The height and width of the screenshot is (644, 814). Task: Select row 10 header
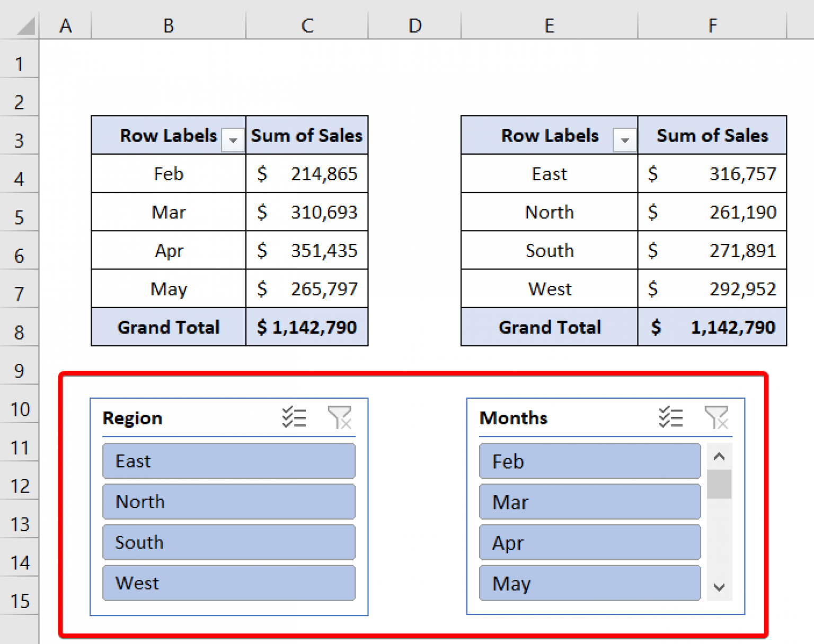pyautogui.click(x=20, y=409)
